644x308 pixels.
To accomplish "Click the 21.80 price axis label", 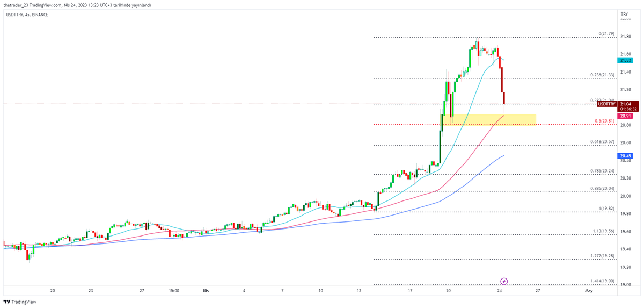I will click(625, 37).
